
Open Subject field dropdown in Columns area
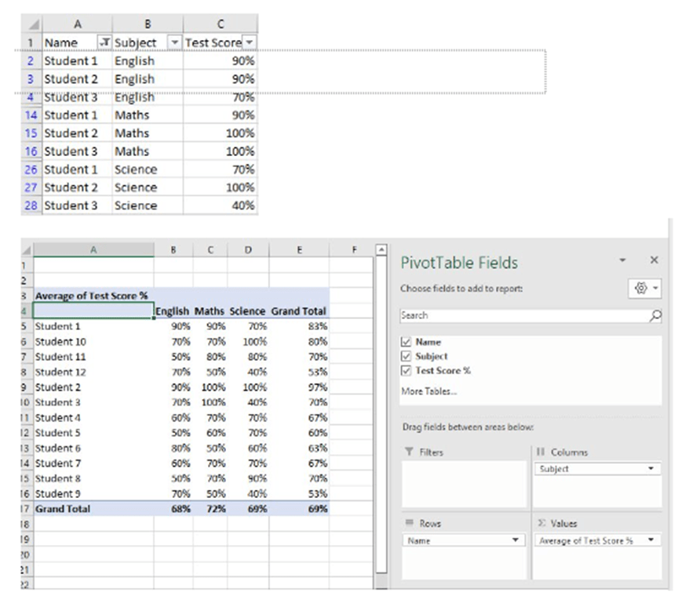point(650,469)
